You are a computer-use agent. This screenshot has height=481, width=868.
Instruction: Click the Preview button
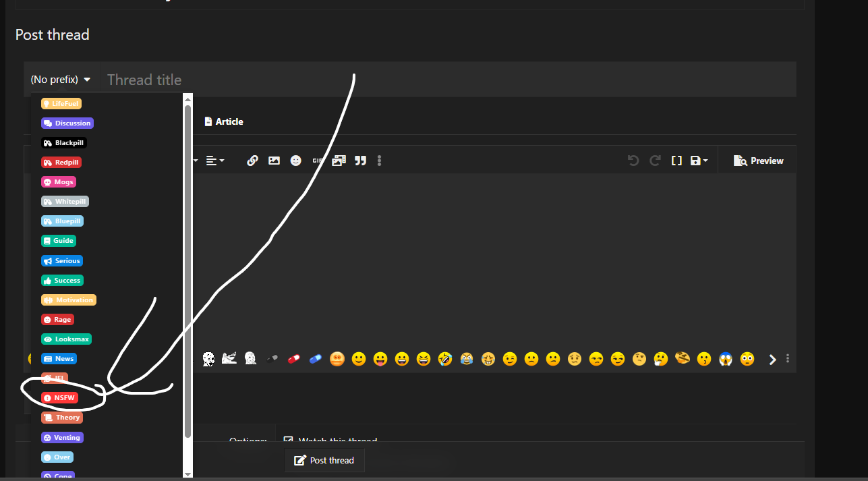758,161
